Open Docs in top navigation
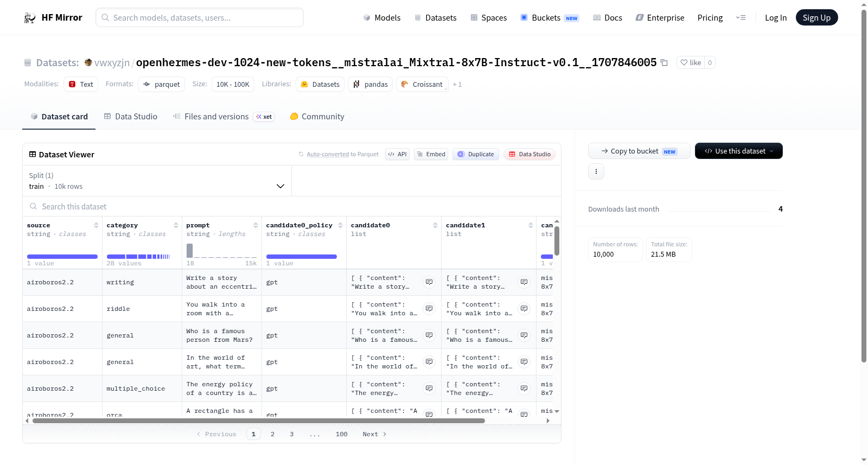 point(607,17)
